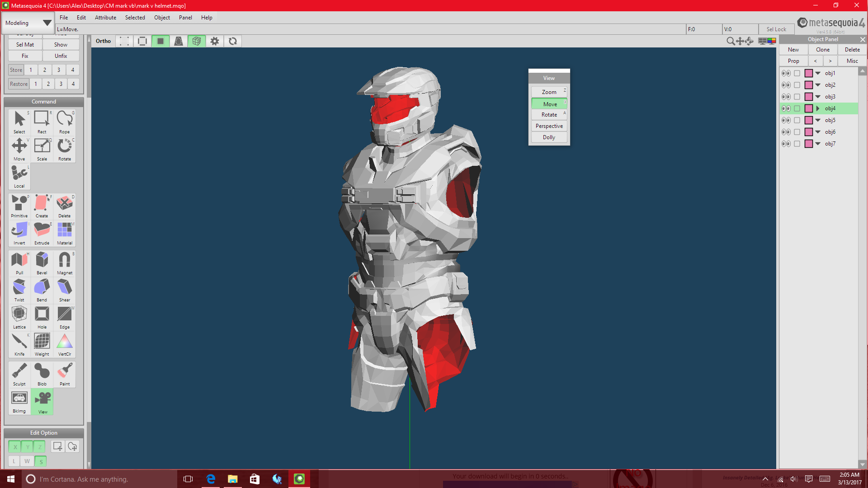Select the Create face tool
This screenshot has width=868, height=488.
[42, 206]
